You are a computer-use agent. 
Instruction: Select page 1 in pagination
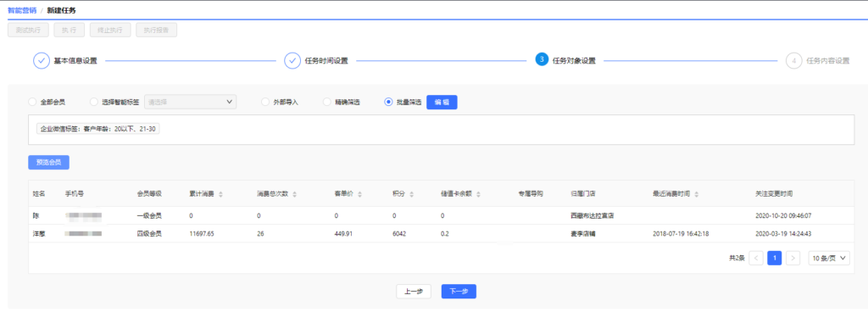[x=775, y=258]
